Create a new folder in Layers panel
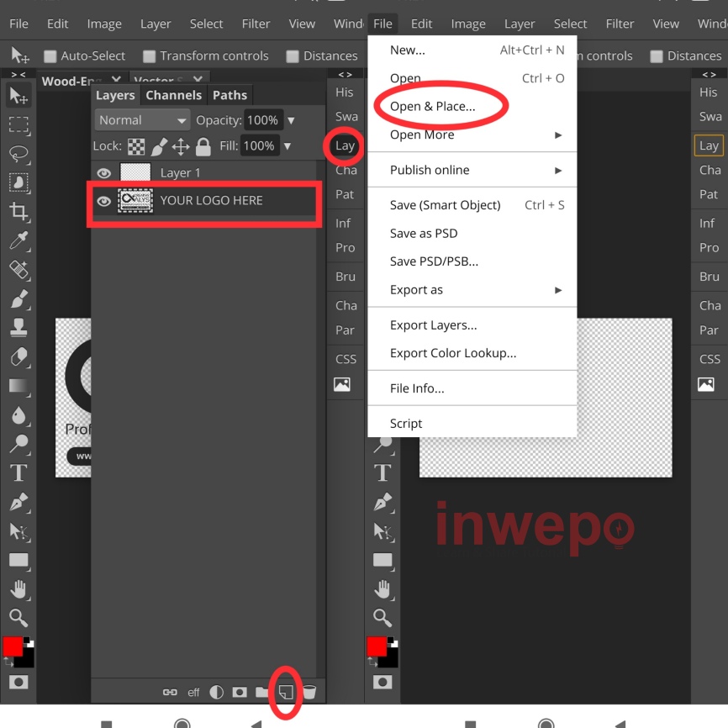This screenshot has width=728, height=728. [261, 692]
